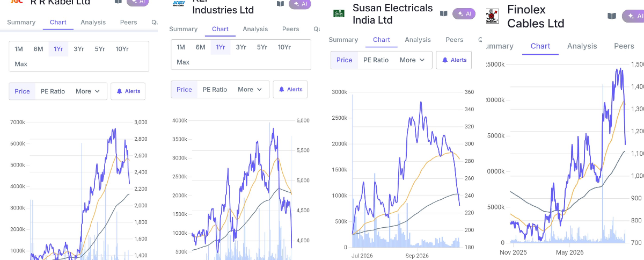Click the AI button for KEI Industries Ltd
This screenshot has width=644, height=260.
pyautogui.click(x=300, y=4)
